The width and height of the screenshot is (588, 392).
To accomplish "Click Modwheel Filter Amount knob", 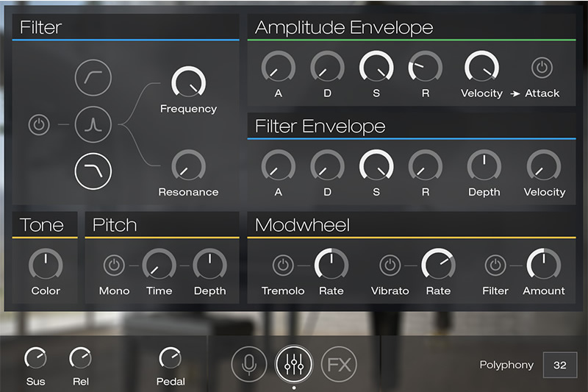I will point(544,265).
